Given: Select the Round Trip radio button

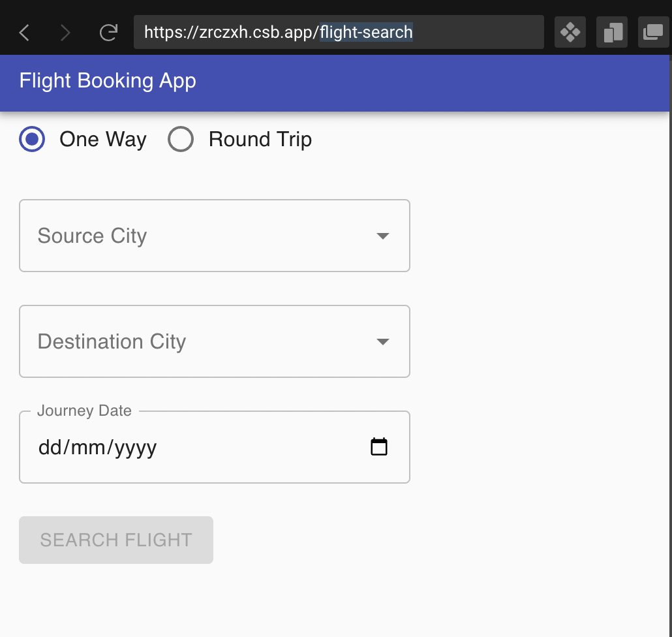Looking at the screenshot, I should coord(181,139).
